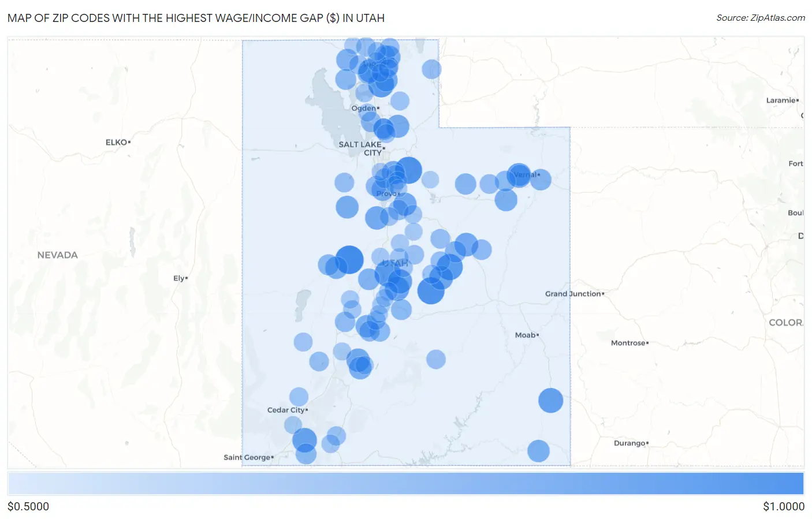Click the Laramie city label
Viewport: 812px width, 519px height.
(x=783, y=100)
